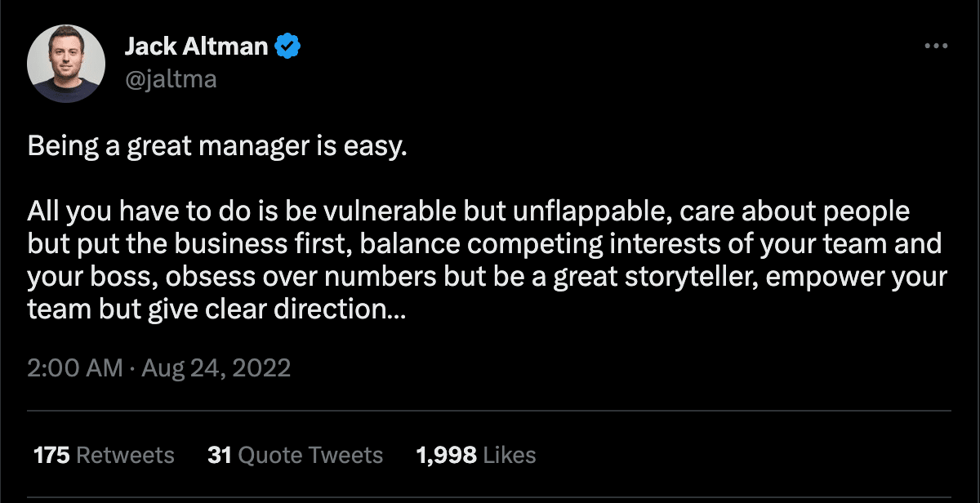Click the Aug 24, 2022 date

coord(216,367)
